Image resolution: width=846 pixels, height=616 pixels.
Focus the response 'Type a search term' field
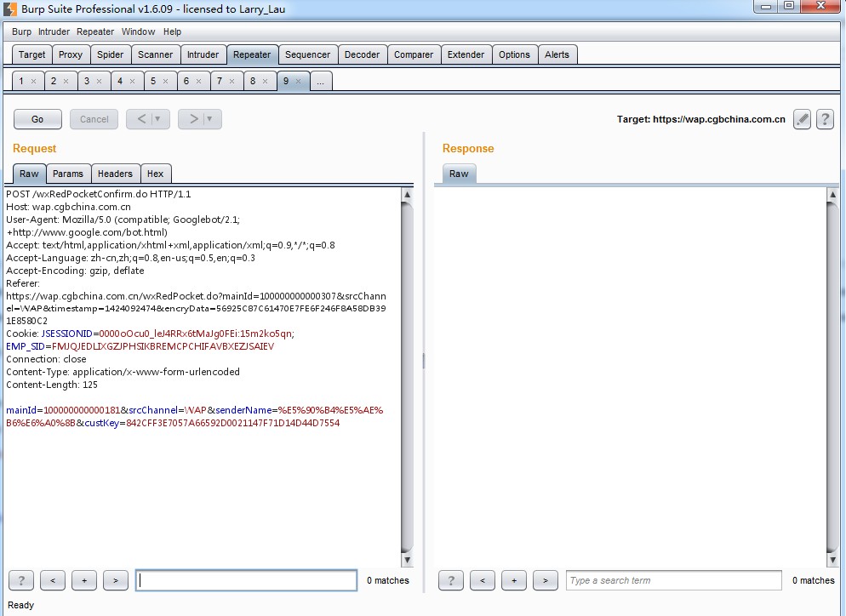coord(674,580)
